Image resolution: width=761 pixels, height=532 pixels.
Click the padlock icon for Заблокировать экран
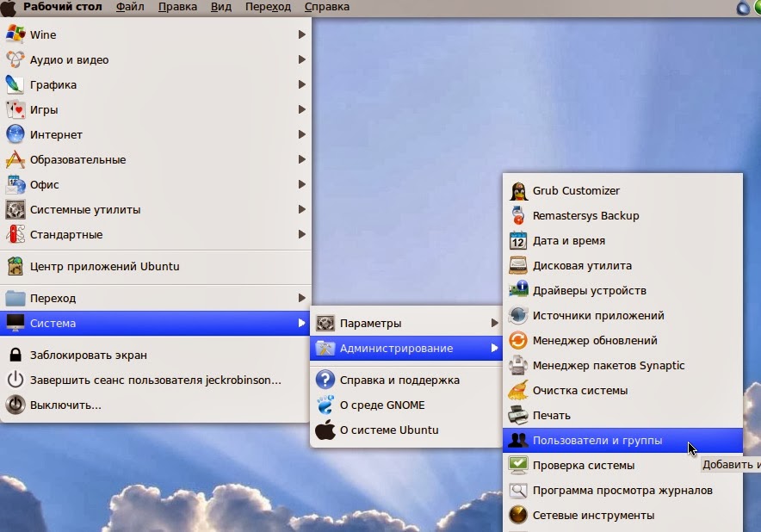[15, 355]
